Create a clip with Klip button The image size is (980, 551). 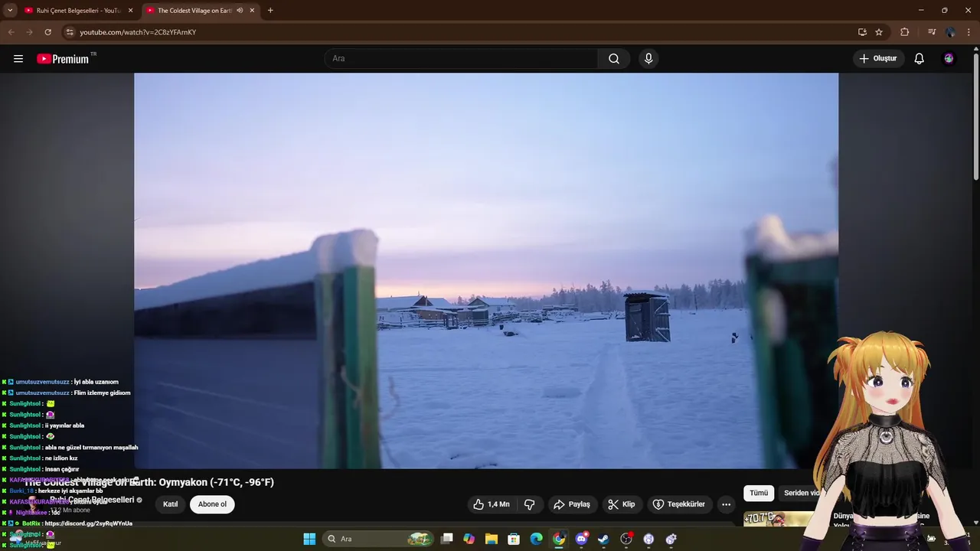click(x=621, y=504)
